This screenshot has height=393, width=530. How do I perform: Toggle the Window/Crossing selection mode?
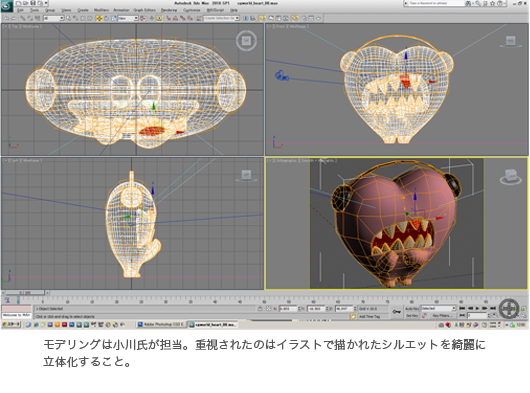(90, 18)
